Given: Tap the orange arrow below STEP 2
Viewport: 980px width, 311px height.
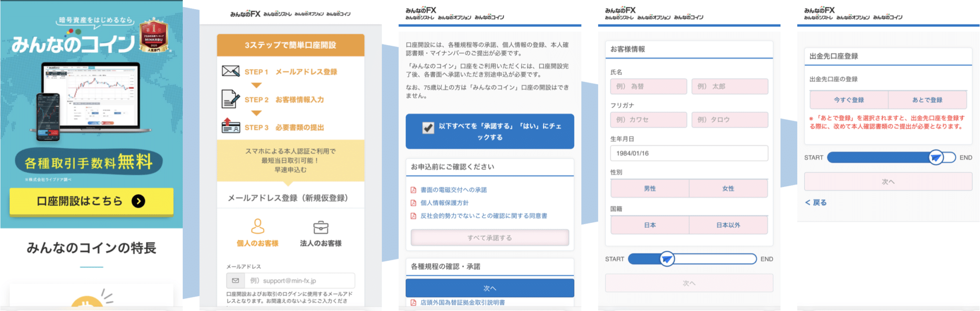Looking at the screenshot, I should click(x=256, y=113).
